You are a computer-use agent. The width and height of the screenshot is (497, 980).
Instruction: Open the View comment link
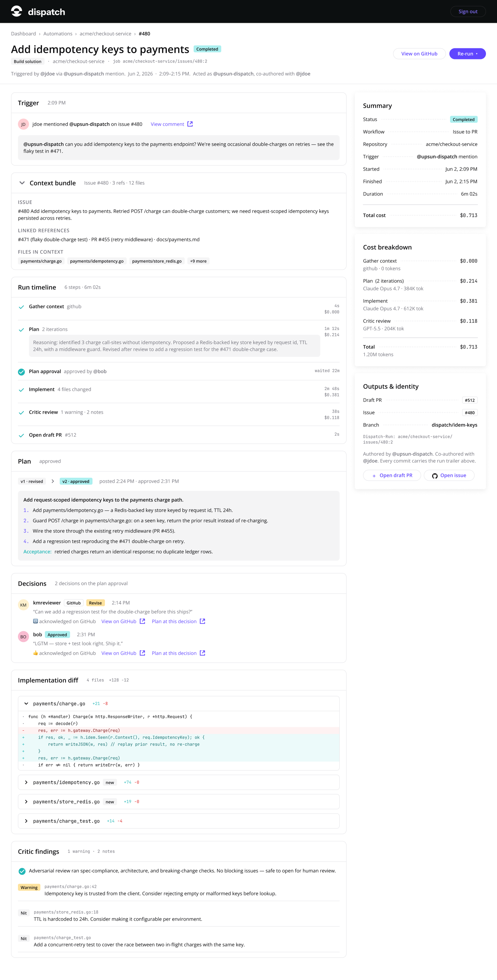[167, 124]
